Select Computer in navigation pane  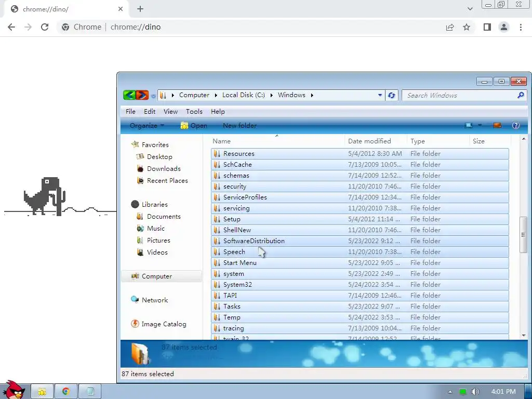coord(162,276)
